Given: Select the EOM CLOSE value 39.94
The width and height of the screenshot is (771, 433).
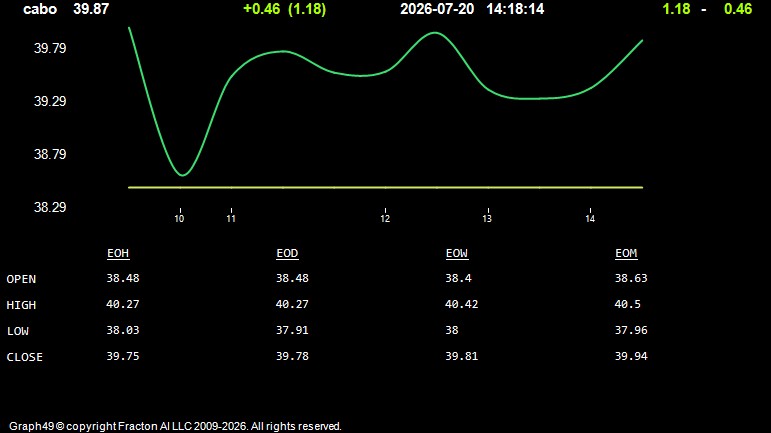Looking at the screenshot, I should [631, 356].
